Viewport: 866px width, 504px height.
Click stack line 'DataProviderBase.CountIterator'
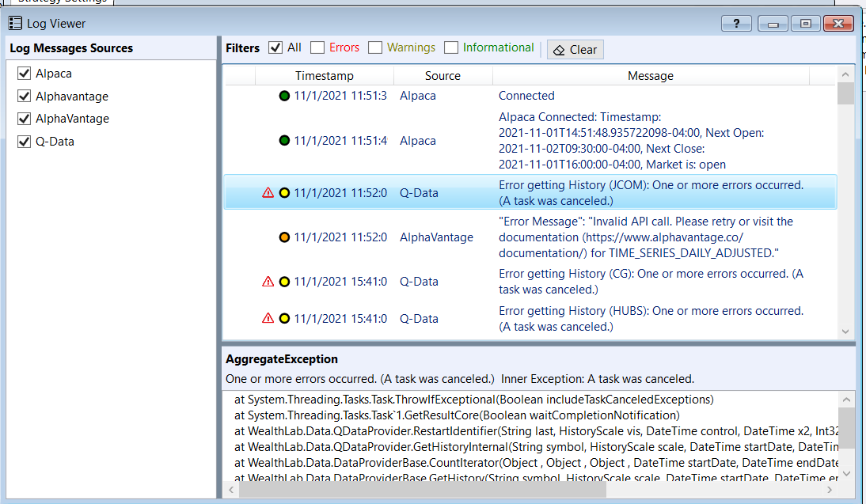[536, 463]
